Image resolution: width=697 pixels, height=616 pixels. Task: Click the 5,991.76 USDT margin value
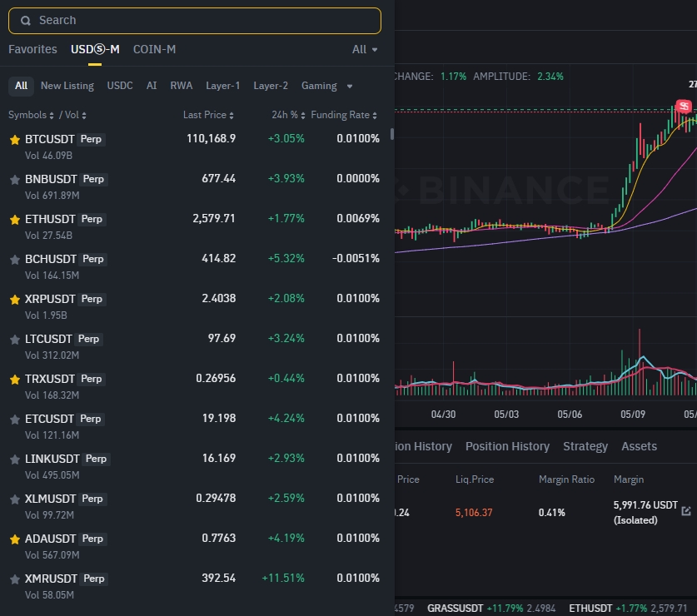pyautogui.click(x=645, y=505)
